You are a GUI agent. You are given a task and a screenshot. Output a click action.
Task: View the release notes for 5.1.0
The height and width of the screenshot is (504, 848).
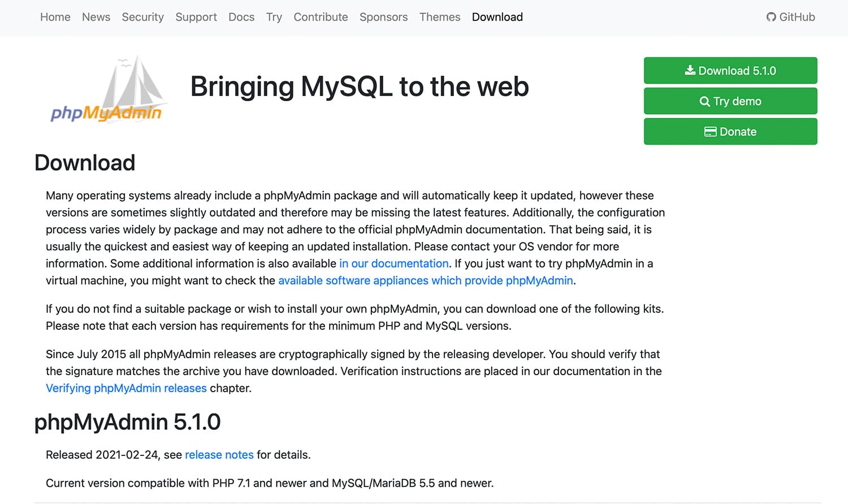(219, 454)
